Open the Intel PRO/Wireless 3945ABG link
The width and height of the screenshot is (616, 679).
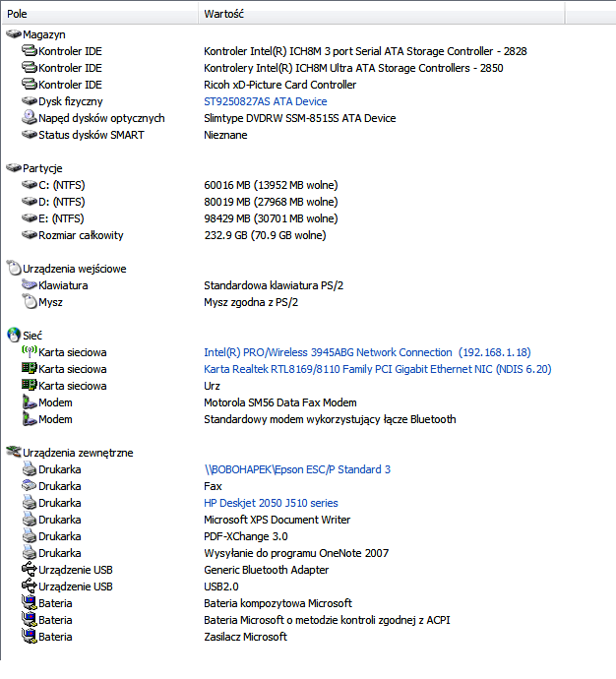[367, 352]
